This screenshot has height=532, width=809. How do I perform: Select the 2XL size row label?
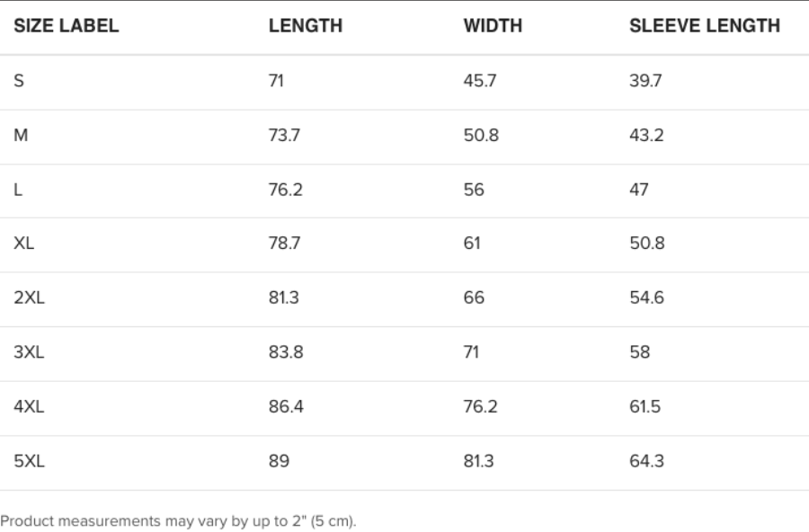29,297
